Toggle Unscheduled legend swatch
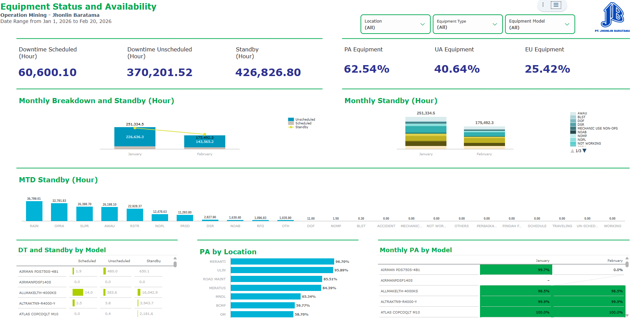The height and width of the screenshot is (318, 644). (291, 120)
